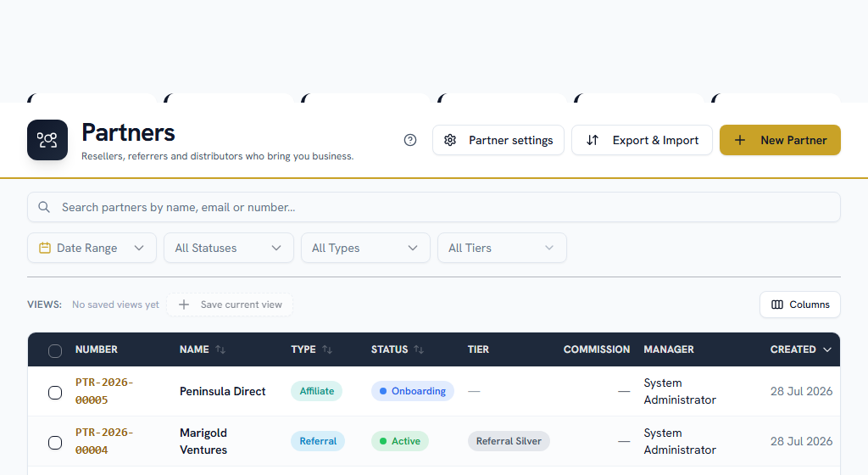Open the Columns chooser
This screenshot has height=475, width=868.
(x=800, y=305)
